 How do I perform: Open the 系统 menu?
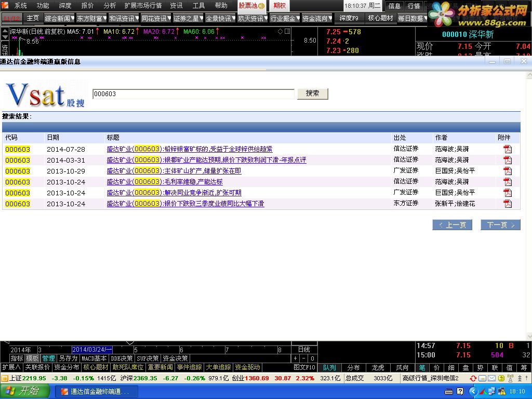(21, 5)
